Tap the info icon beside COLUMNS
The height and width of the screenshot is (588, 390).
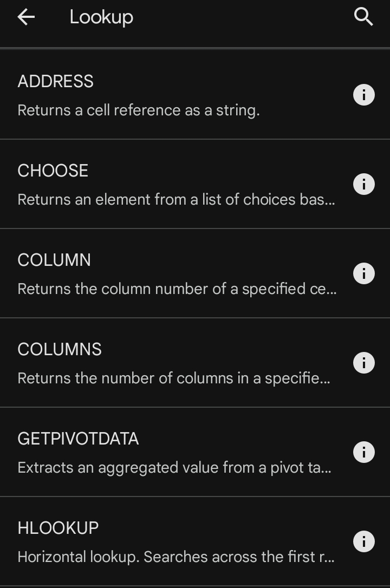pyautogui.click(x=364, y=363)
